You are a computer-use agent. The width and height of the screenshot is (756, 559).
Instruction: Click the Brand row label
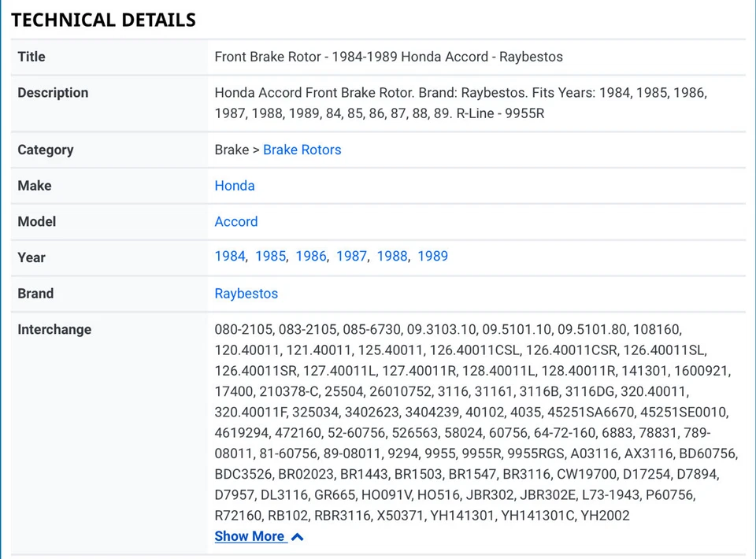tap(35, 294)
